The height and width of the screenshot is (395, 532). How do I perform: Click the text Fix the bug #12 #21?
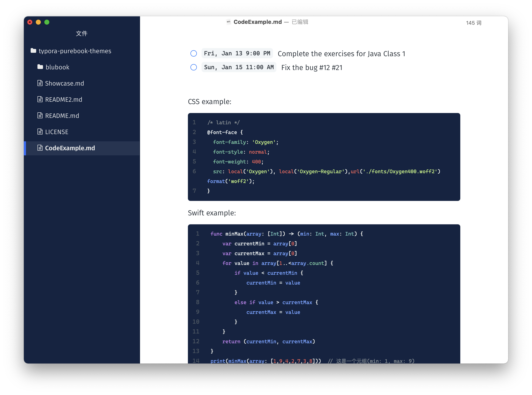312,68
